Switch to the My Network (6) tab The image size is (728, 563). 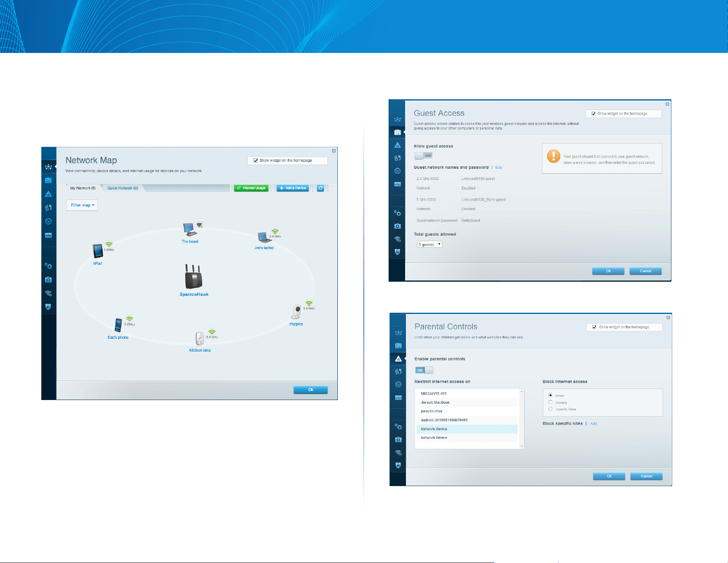pyautogui.click(x=83, y=188)
